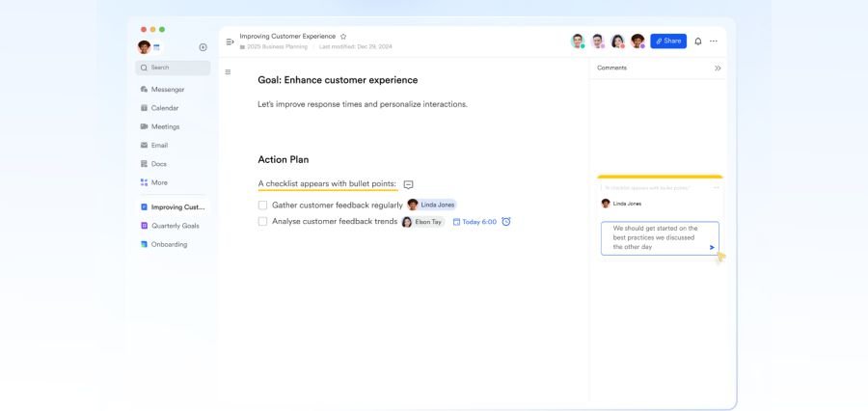Viewport: 868px width, 411px height.
Task: Check the Gather customer feedback regularly box
Action: (262, 205)
